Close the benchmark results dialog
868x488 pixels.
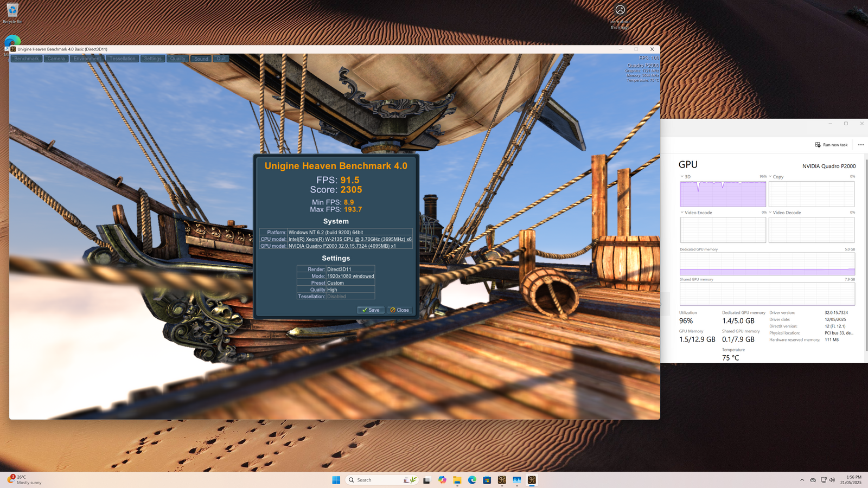pyautogui.click(x=399, y=310)
